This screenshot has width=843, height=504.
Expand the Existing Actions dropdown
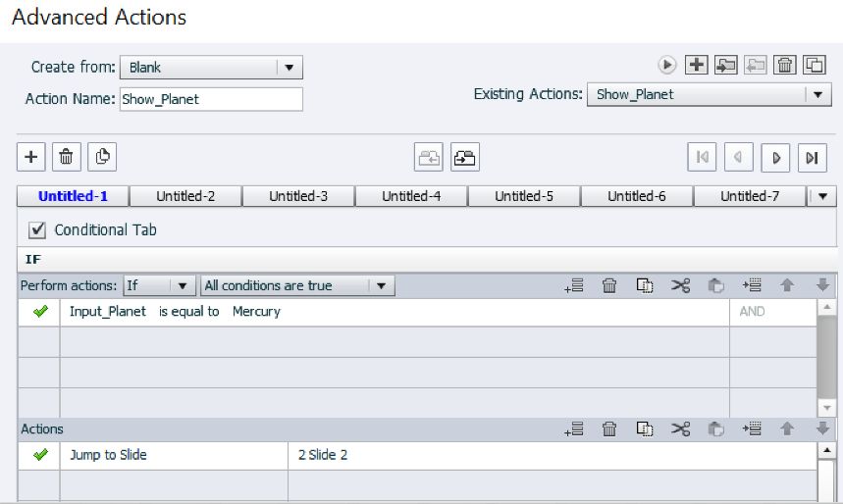click(x=817, y=94)
